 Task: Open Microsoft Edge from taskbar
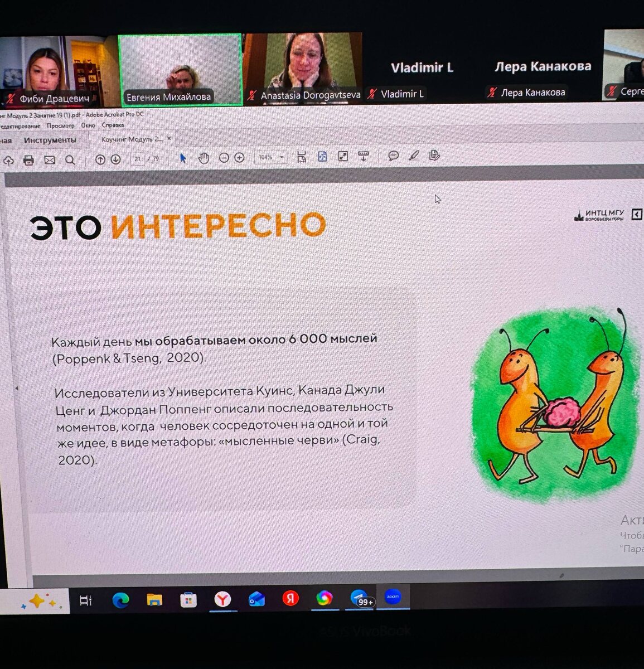pos(120,600)
